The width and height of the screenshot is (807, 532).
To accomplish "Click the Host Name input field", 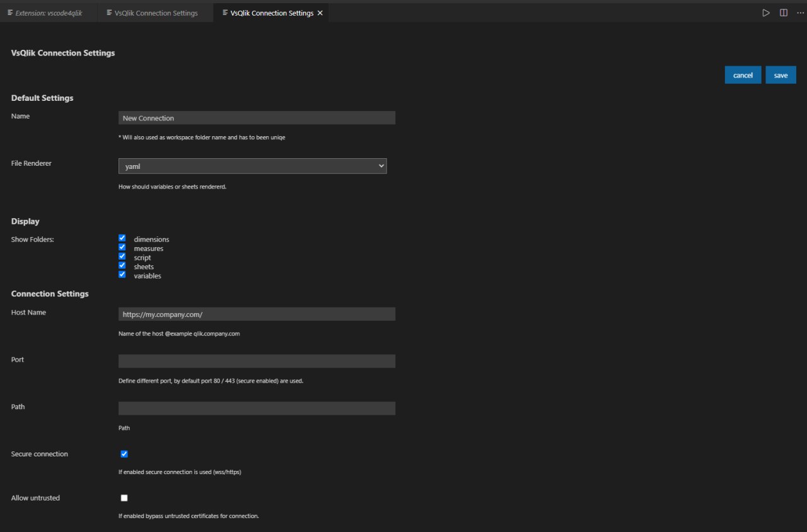I will [x=257, y=314].
